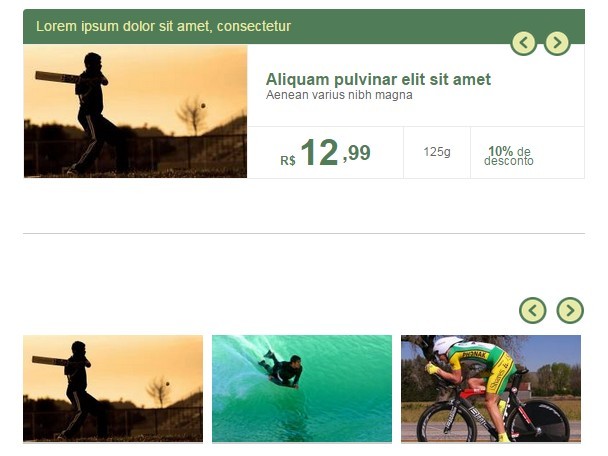Image resolution: width=608 pixels, height=456 pixels.
Task: Click the next arrow in the green header
Action: [557, 43]
